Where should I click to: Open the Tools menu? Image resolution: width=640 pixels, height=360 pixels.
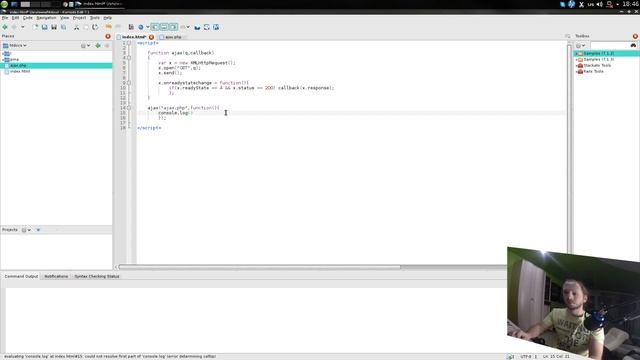[95, 18]
